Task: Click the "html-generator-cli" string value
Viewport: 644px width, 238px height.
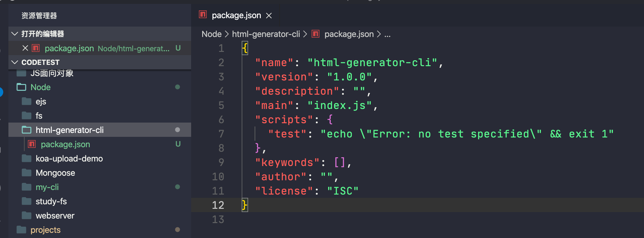Action: pos(372,63)
